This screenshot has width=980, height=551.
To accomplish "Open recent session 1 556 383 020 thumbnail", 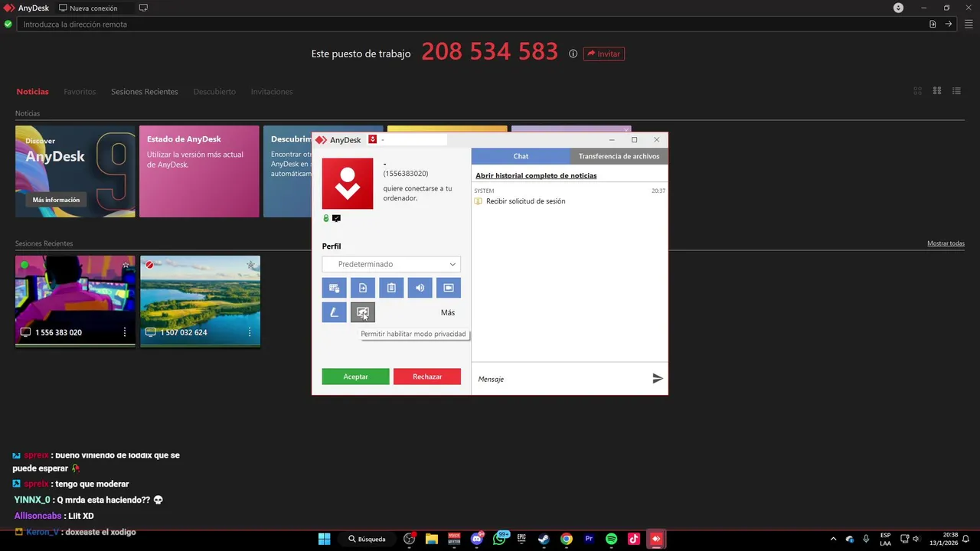I will tap(75, 301).
